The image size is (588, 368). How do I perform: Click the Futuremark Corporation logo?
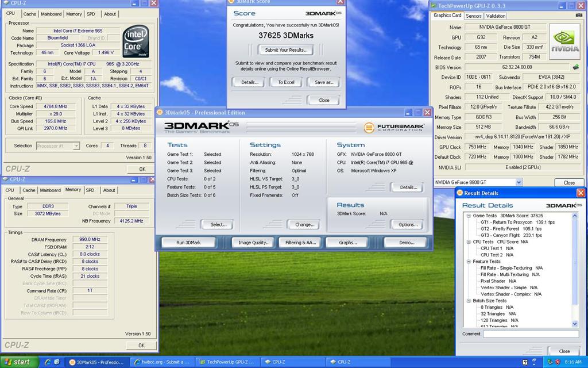tap(394, 128)
